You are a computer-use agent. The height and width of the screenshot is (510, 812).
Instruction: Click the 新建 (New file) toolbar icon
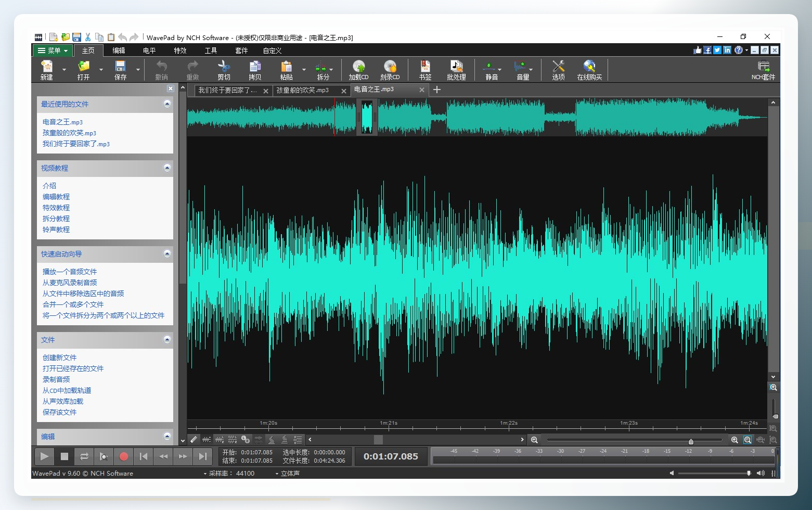pyautogui.click(x=47, y=66)
